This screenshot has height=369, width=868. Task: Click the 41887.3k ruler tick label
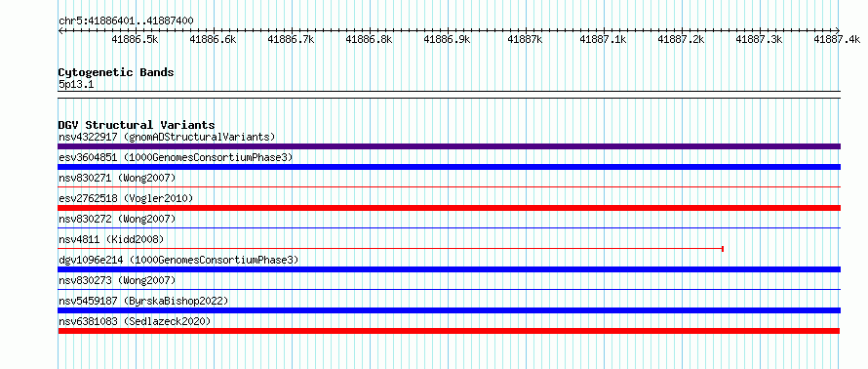click(760, 39)
